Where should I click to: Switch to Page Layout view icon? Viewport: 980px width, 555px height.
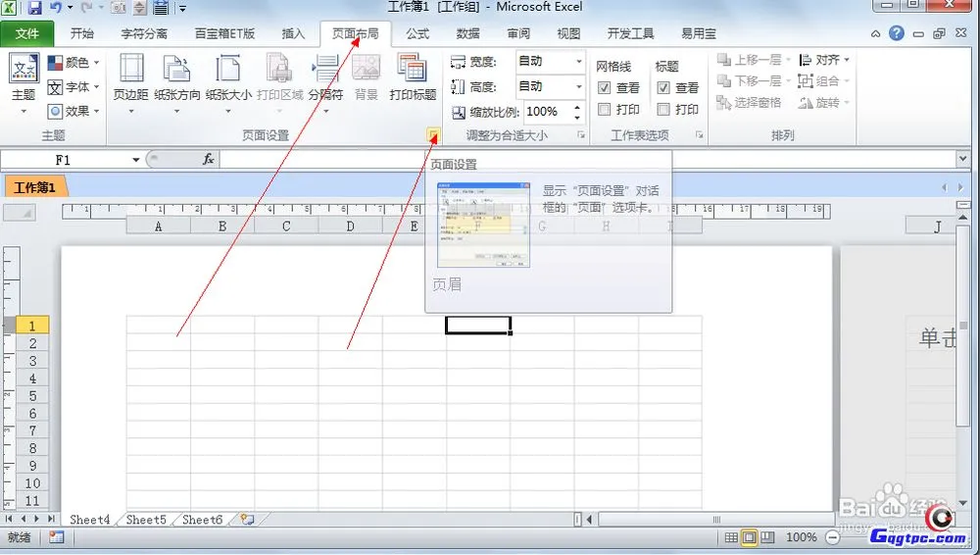click(750, 536)
